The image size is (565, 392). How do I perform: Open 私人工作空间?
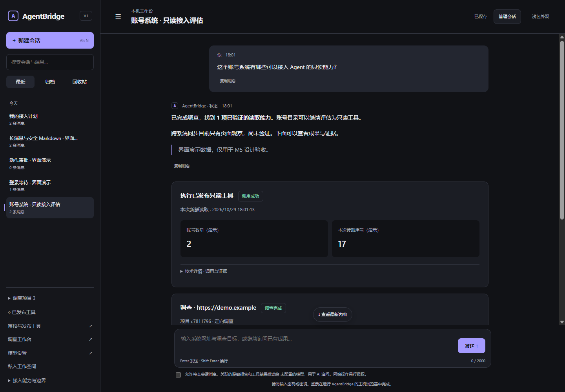22,367
